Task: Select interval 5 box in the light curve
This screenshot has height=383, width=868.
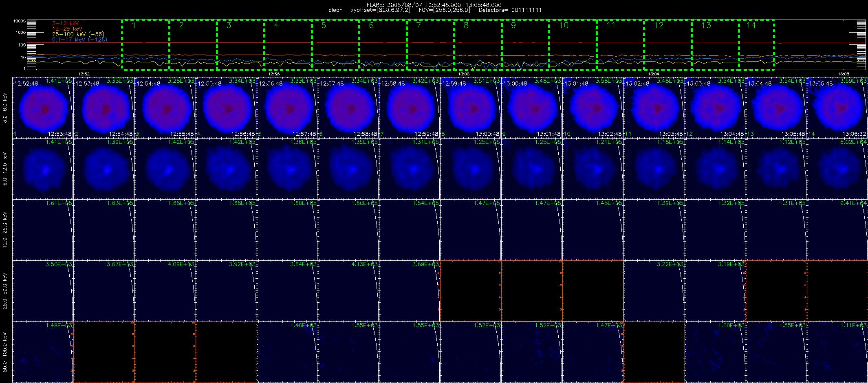Action: (x=335, y=45)
